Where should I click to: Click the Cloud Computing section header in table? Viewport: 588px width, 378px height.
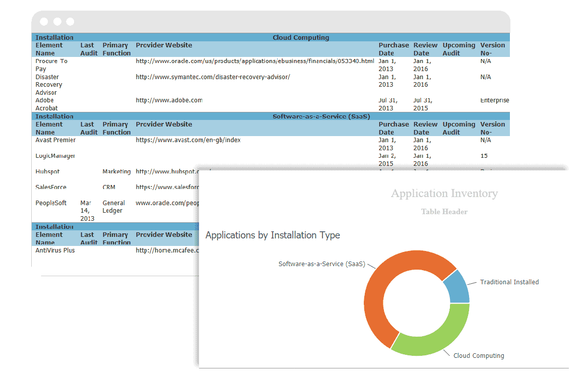click(301, 37)
